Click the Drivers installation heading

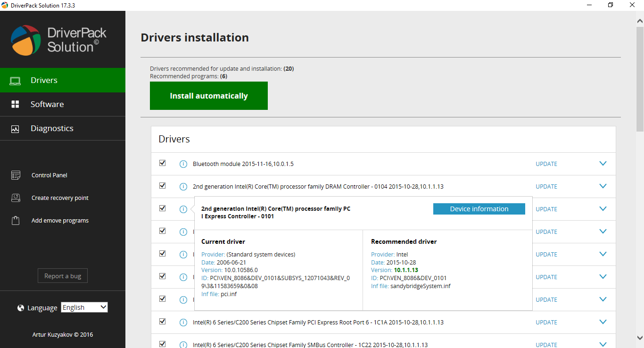point(195,38)
